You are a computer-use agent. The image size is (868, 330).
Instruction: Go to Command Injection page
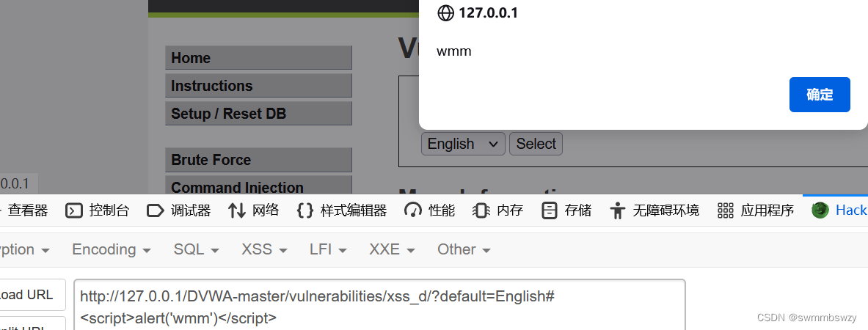[258, 186]
